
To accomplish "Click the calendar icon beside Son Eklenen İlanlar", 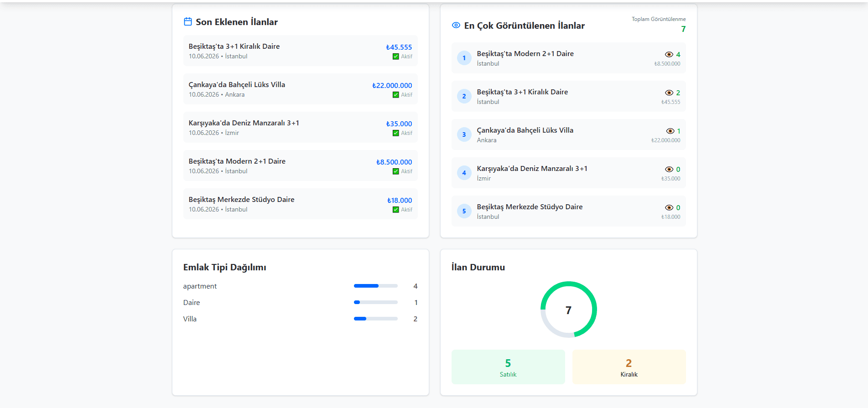I will point(187,21).
